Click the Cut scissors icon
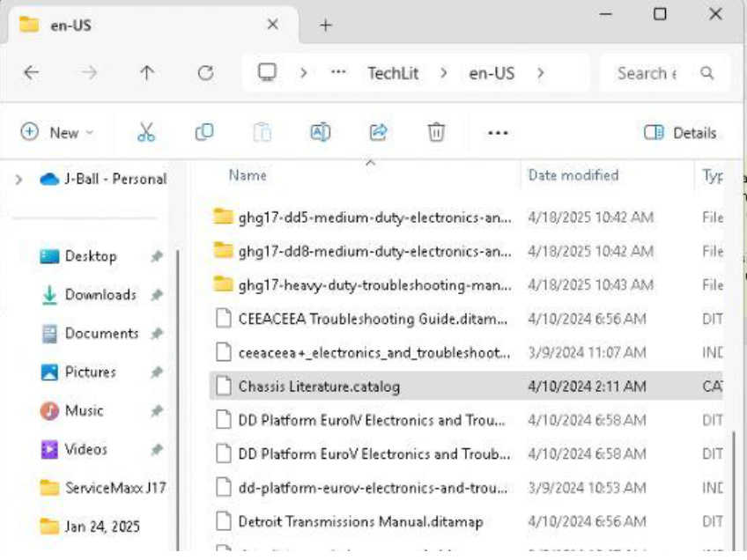This screenshot has height=560, width=747. click(x=146, y=133)
